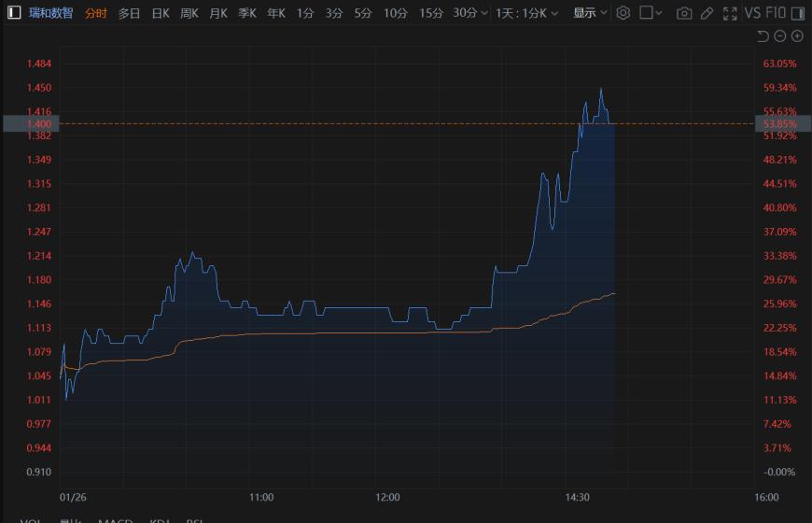Viewport: 812px width, 523px height.
Task: Choose the 5分 five-minute interval
Action: tap(363, 13)
